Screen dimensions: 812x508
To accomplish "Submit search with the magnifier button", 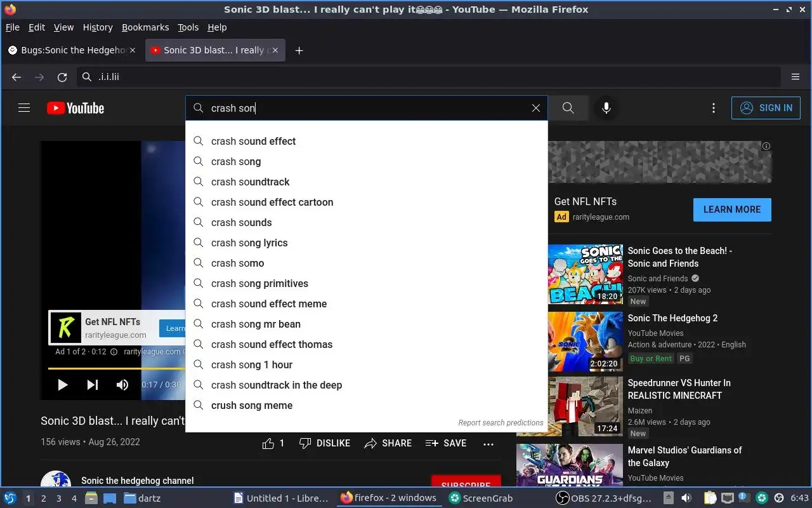I will [568, 108].
